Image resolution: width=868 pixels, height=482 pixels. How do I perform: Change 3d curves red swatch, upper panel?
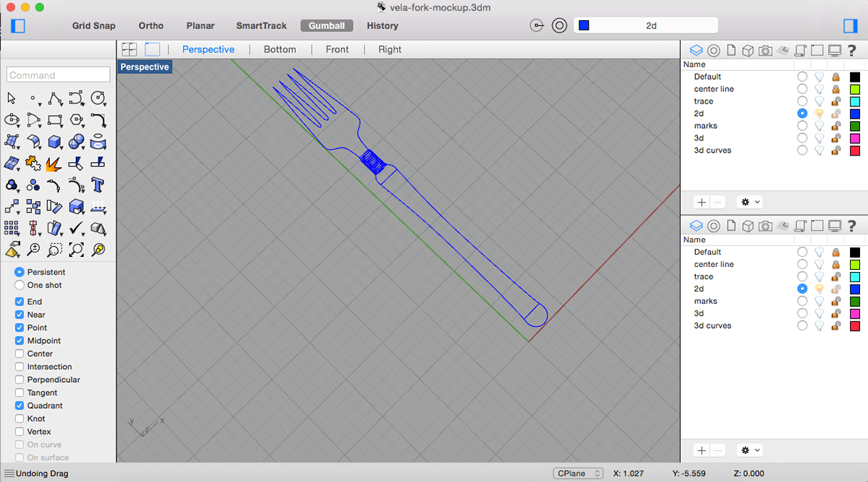point(855,151)
